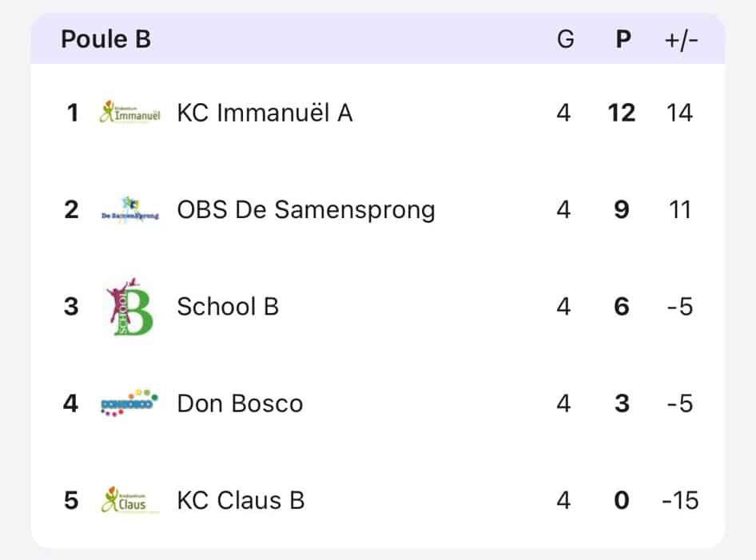This screenshot has width=756, height=560.
Task: Click the KC Immanuël A team logo
Action: click(129, 113)
